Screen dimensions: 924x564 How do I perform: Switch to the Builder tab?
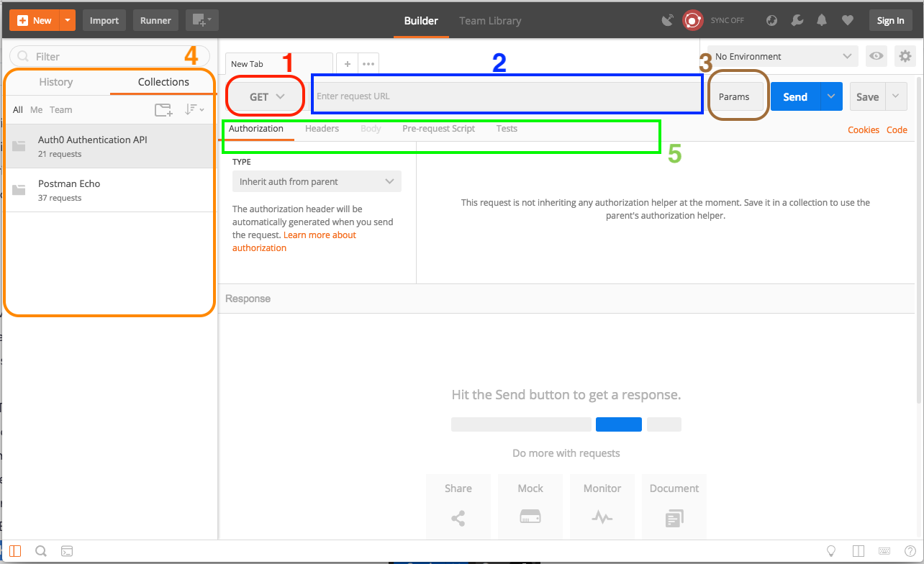[x=421, y=20]
